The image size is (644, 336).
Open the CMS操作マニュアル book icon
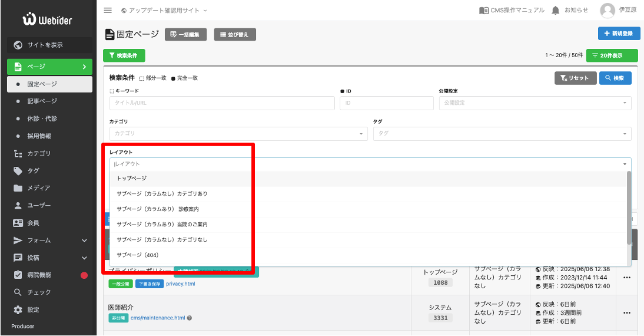point(484,11)
